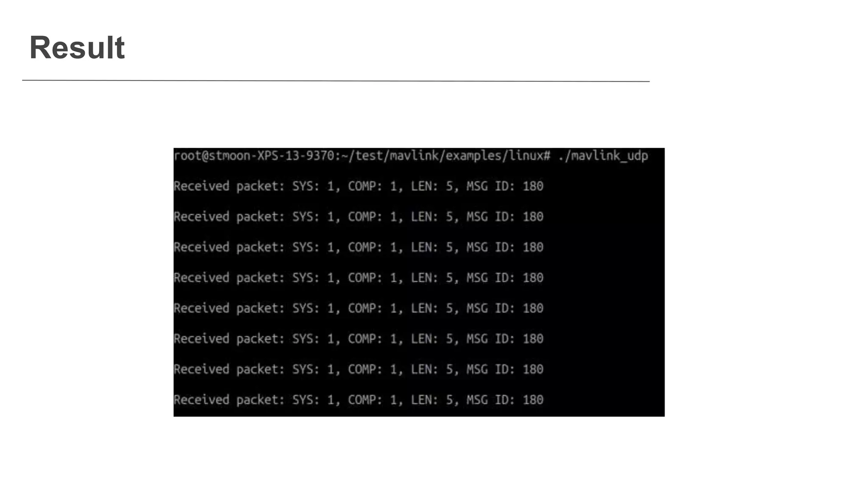The image size is (868, 488).
Task: Click the sixth "Received packet" output line
Action: pos(359,339)
